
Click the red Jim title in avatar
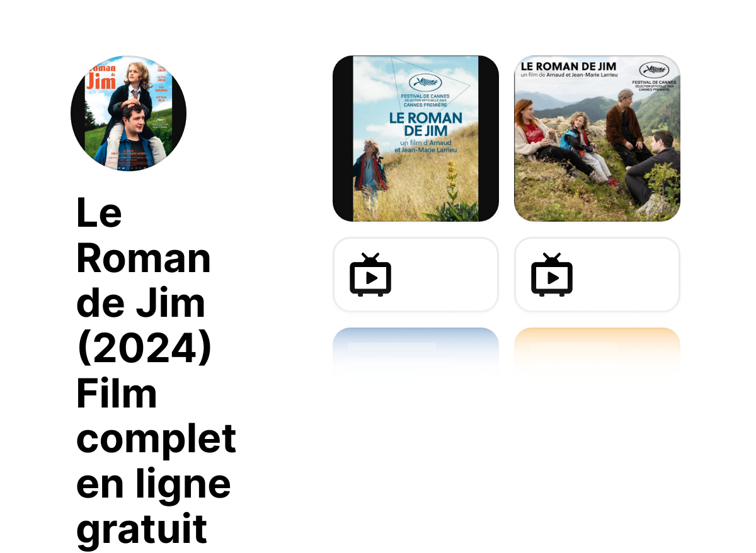coord(100,79)
